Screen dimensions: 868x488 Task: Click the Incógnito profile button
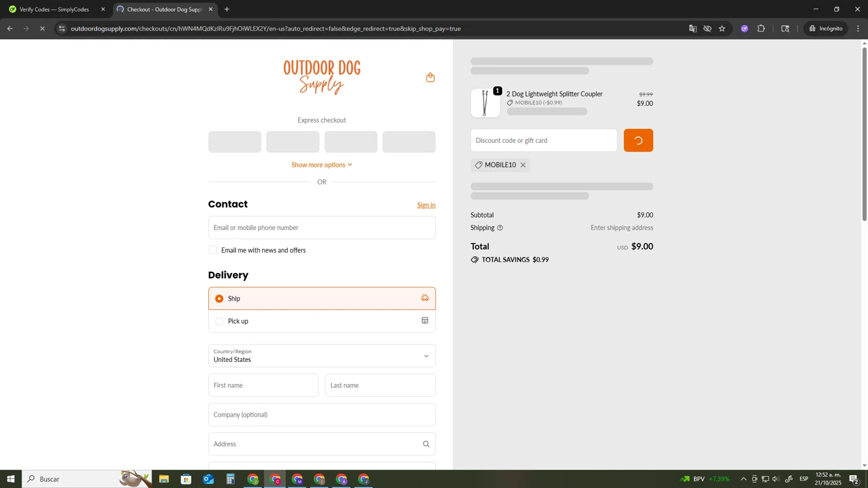[826, 28]
